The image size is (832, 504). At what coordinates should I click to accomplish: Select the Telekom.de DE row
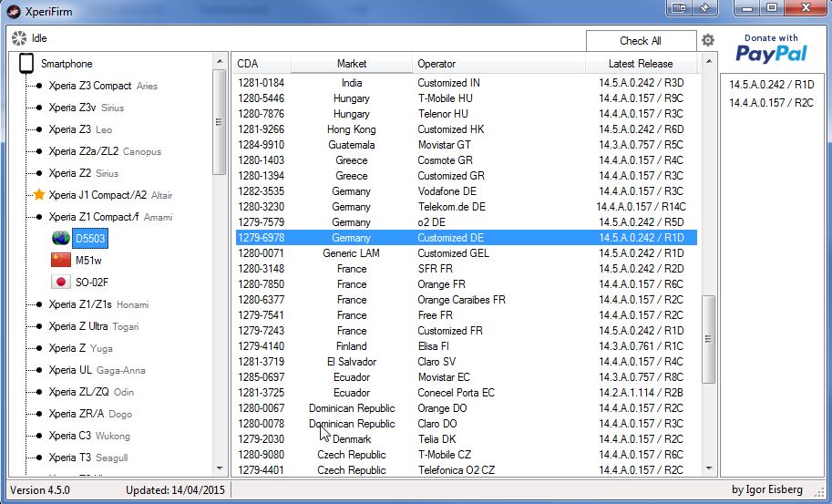pyautogui.click(x=466, y=206)
